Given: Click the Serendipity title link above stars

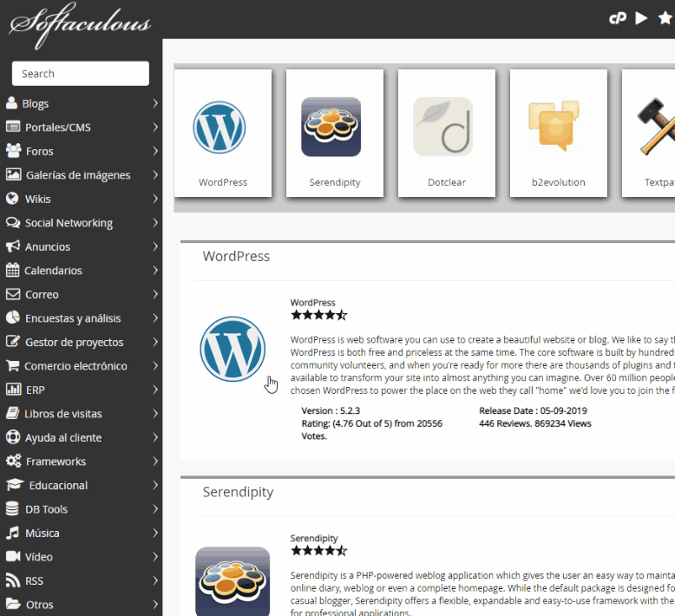Looking at the screenshot, I should pyautogui.click(x=314, y=538).
